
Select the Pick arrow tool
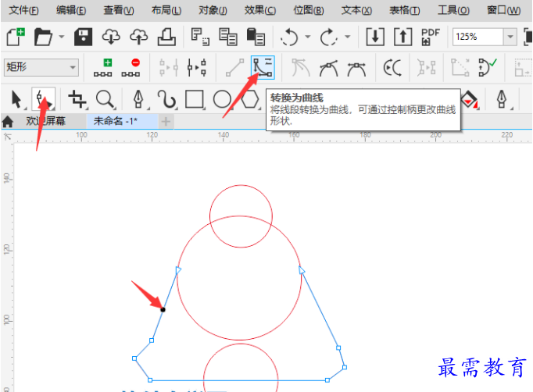click(16, 99)
